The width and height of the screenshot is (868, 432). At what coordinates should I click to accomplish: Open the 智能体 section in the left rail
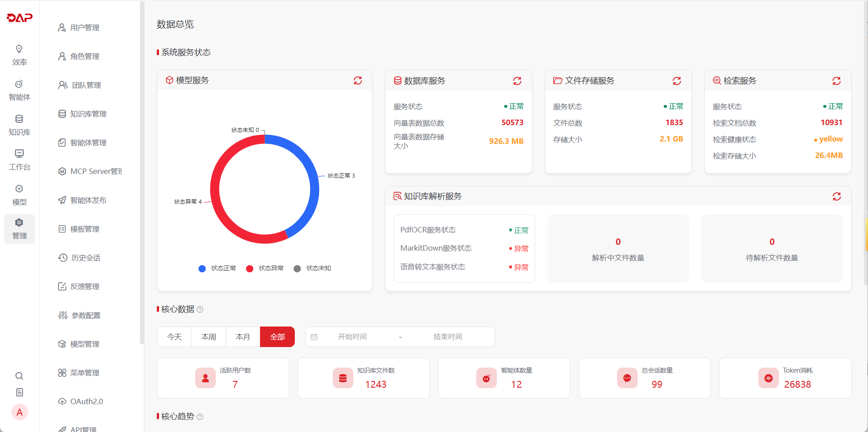click(19, 90)
